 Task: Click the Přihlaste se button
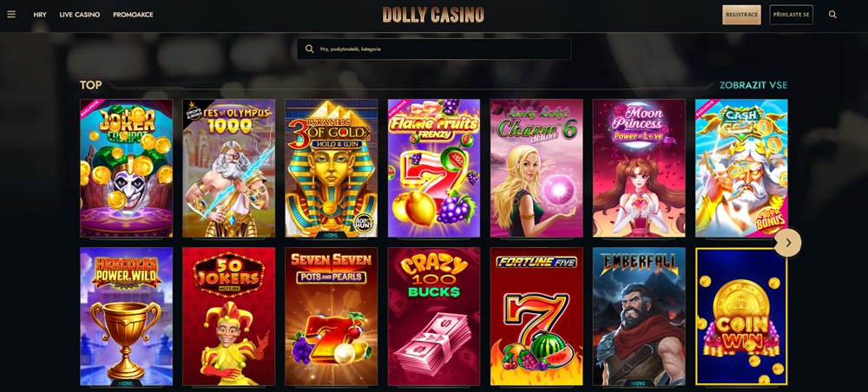click(x=791, y=15)
